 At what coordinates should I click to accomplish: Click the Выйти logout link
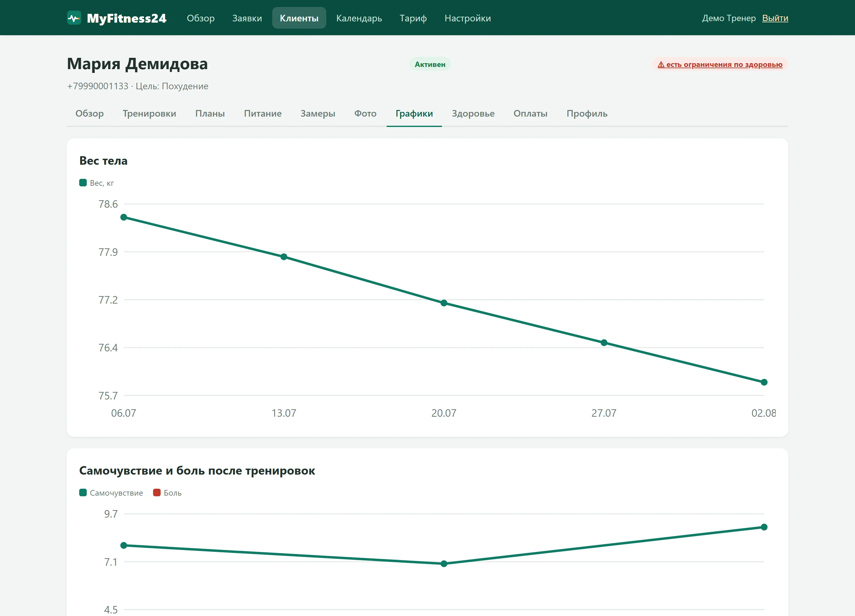point(775,18)
